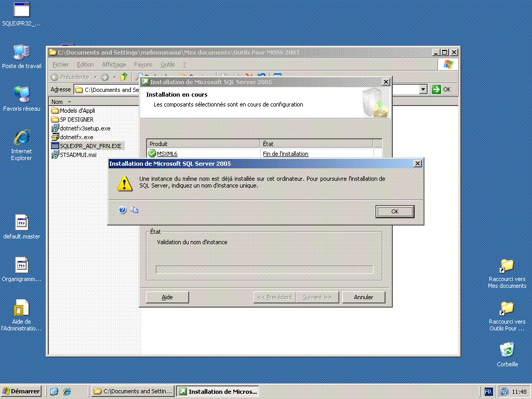Click the État column header

[x=316, y=143]
